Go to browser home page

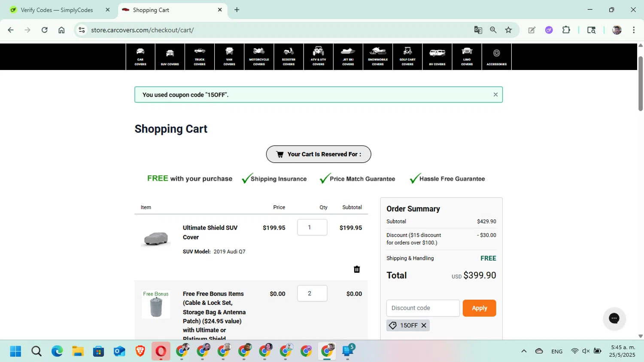click(x=61, y=30)
